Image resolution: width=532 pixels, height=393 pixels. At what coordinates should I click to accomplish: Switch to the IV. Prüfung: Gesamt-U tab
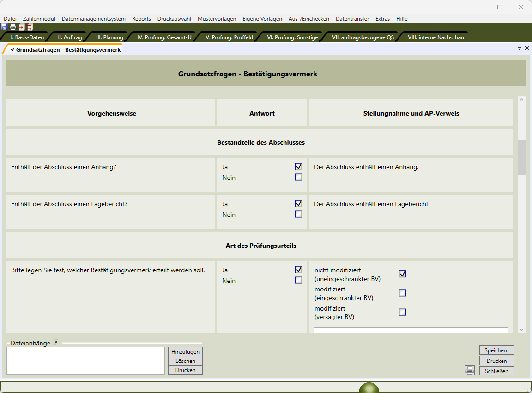tap(164, 37)
